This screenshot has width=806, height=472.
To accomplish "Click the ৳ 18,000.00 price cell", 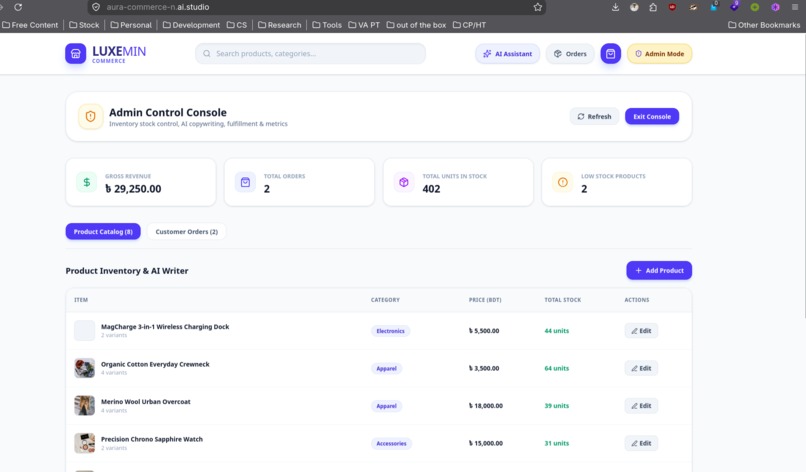I will click(x=486, y=406).
